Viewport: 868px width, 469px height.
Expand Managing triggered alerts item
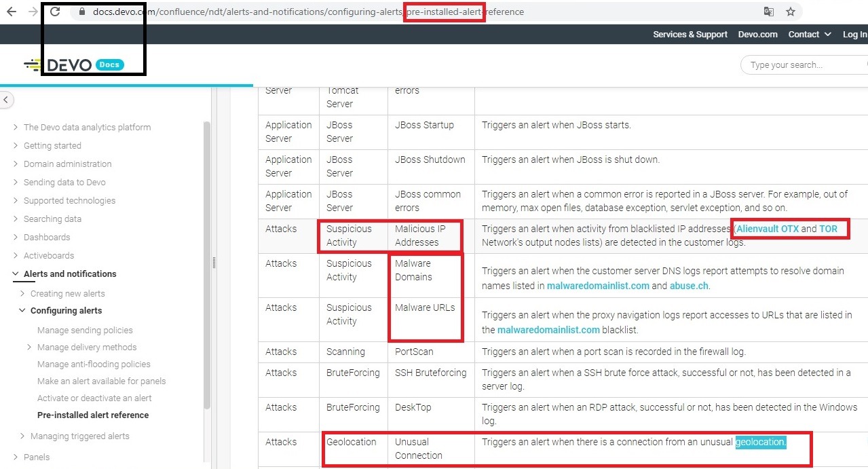pyautogui.click(x=23, y=436)
